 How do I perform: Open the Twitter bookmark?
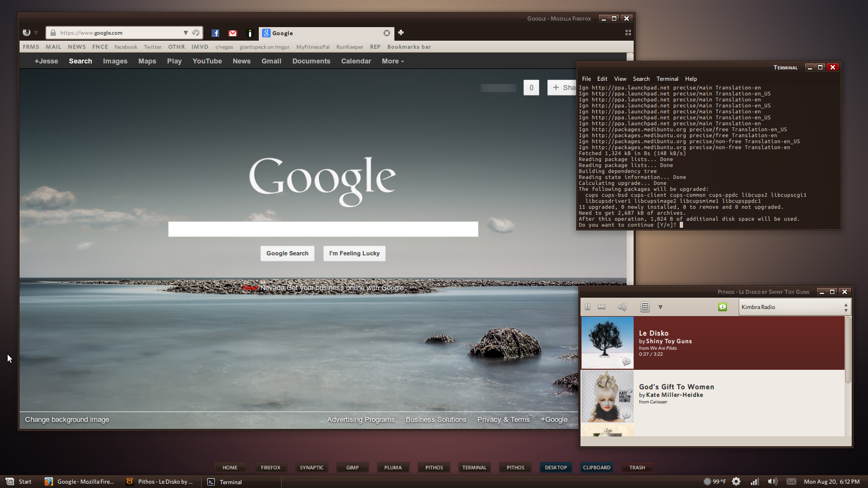[152, 47]
